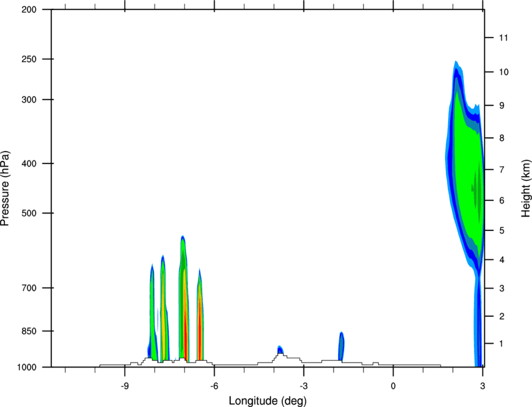Select the 'Pressure (hPa)' axis title
This screenshot has height=407, width=532.
5,188
